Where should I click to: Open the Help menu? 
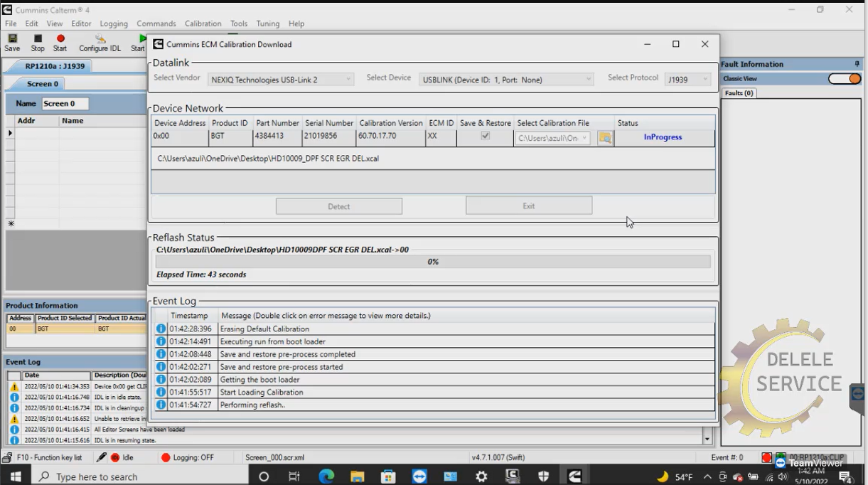coord(296,23)
